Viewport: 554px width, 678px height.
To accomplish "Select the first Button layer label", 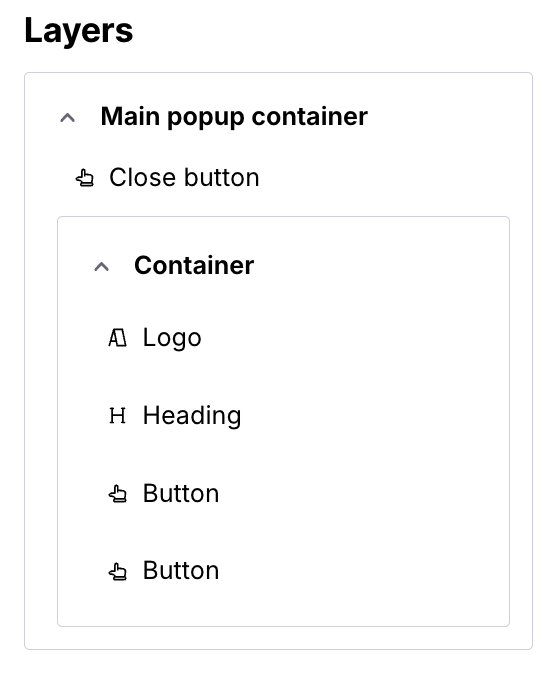I will (x=181, y=493).
